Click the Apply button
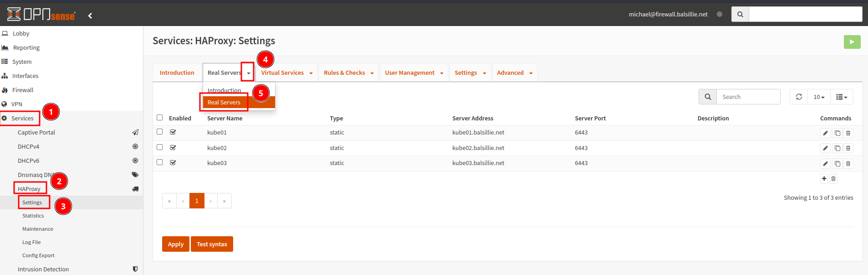This screenshot has height=275, width=868. click(176, 244)
